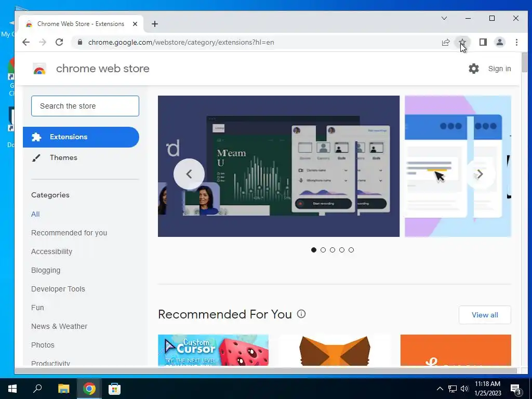The width and height of the screenshot is (532, 399).
Task: Show info icon beside Recommended For You
Action: pos(301,314)
